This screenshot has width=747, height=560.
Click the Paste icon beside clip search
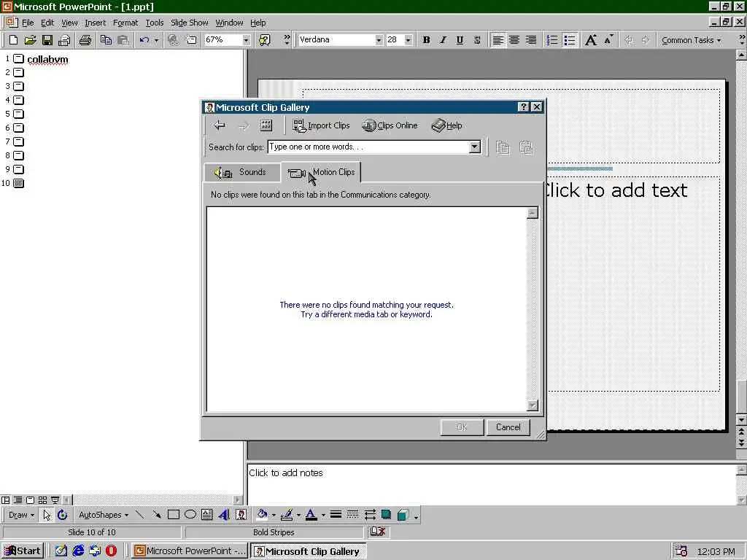coord(526,147)
